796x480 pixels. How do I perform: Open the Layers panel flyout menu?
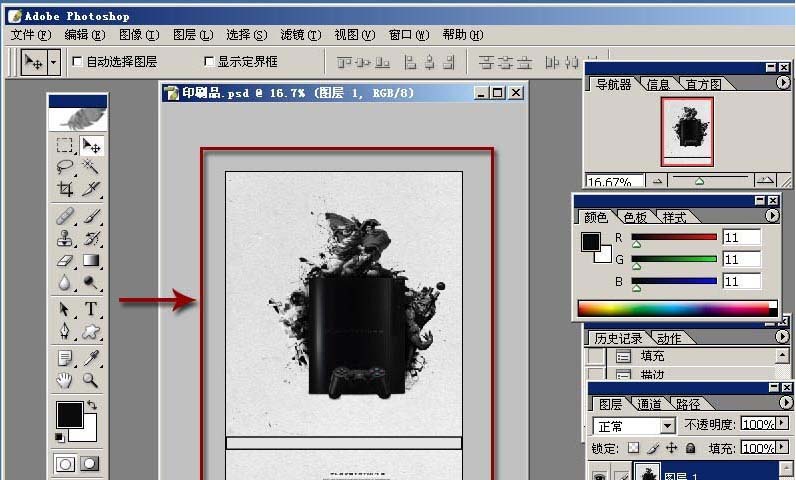pos(785,402)
